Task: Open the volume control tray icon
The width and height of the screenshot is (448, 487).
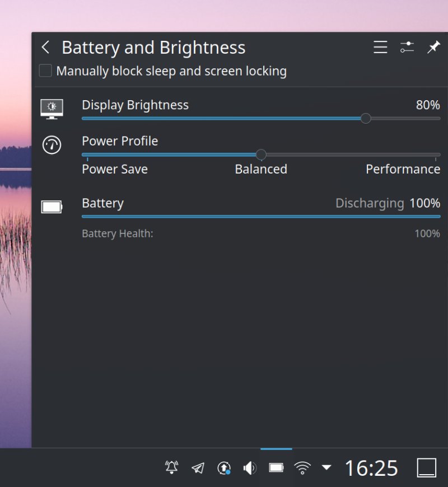Action: (x=249, y=468)
